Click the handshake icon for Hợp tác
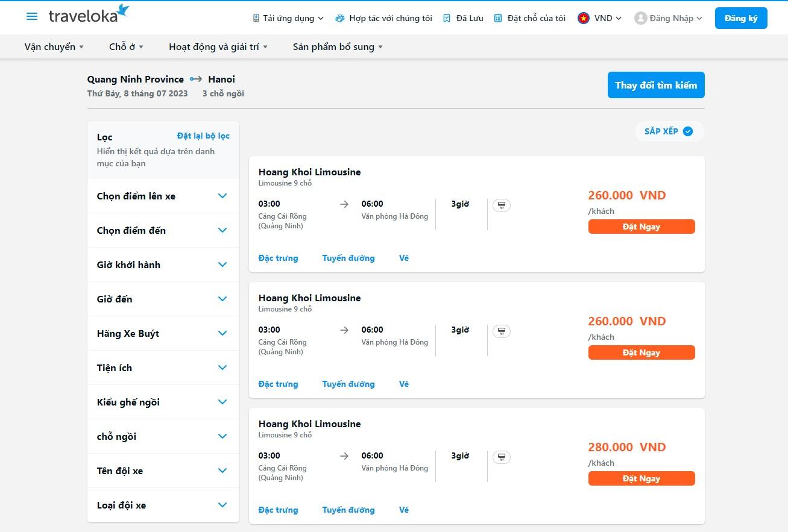 click(x=340, y=18)
